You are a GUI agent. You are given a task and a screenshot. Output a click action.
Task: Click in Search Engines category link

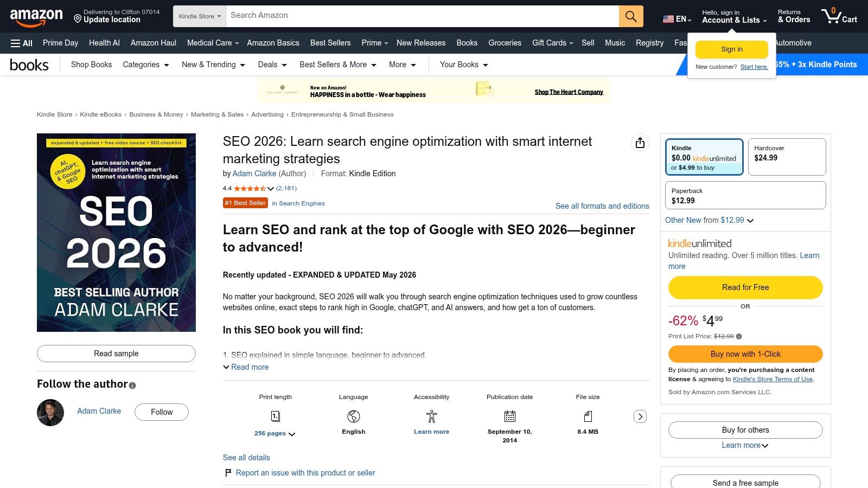(x=298, y=203)
